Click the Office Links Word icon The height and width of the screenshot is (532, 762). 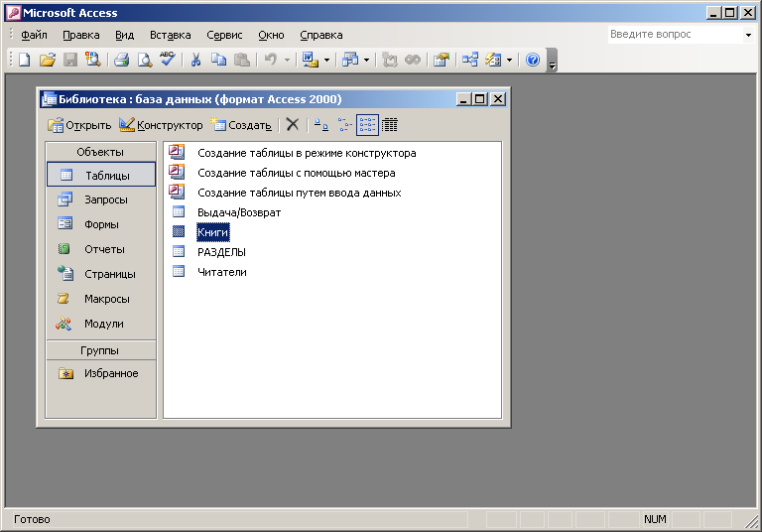[x=310, y=60]
